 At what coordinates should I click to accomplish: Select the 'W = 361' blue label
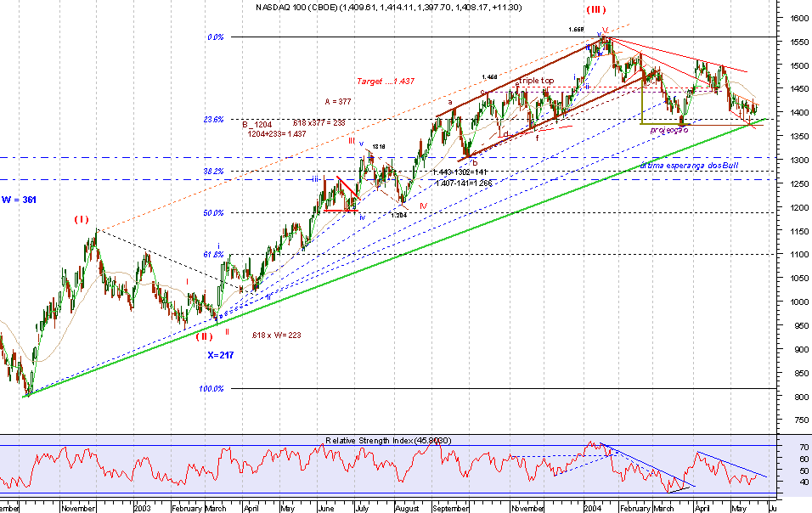tap(19, 200)
